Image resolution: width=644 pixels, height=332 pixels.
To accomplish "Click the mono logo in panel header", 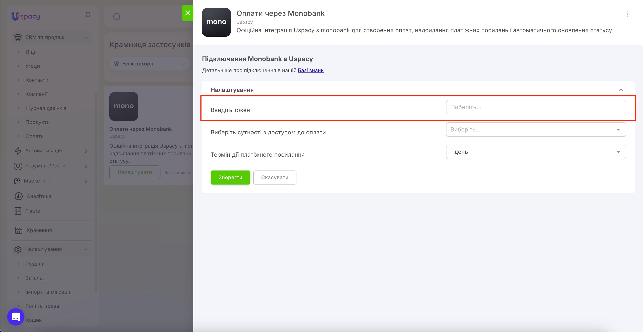I will coord(216,22).
